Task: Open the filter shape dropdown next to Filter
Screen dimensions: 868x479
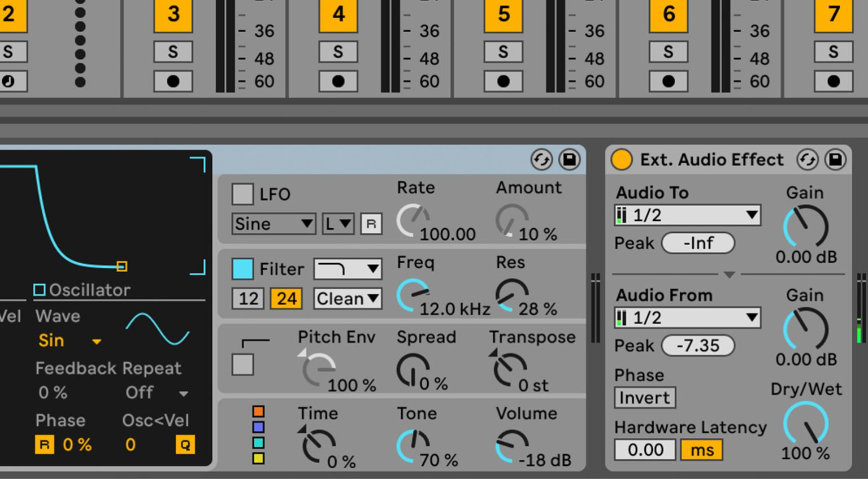Action: tap(348, 269)
